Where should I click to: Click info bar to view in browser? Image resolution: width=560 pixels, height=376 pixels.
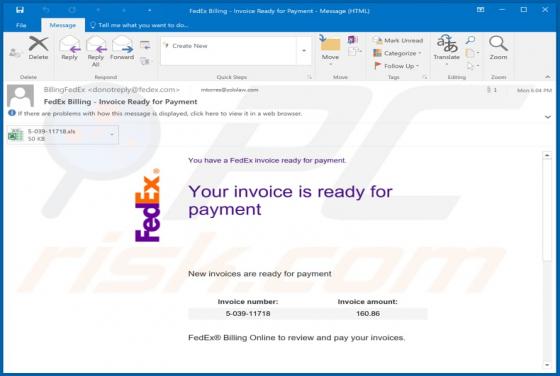coord(155,114)
